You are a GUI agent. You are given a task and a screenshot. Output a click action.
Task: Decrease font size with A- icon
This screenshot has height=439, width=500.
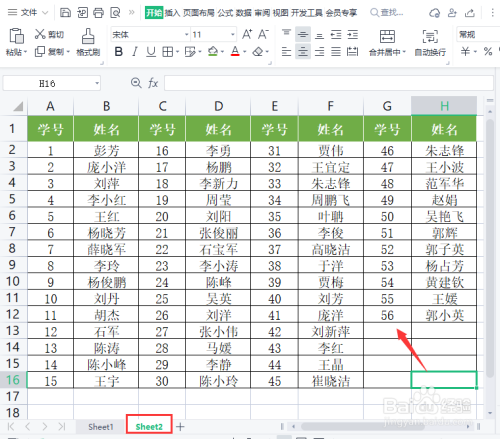tap(263, 34)
